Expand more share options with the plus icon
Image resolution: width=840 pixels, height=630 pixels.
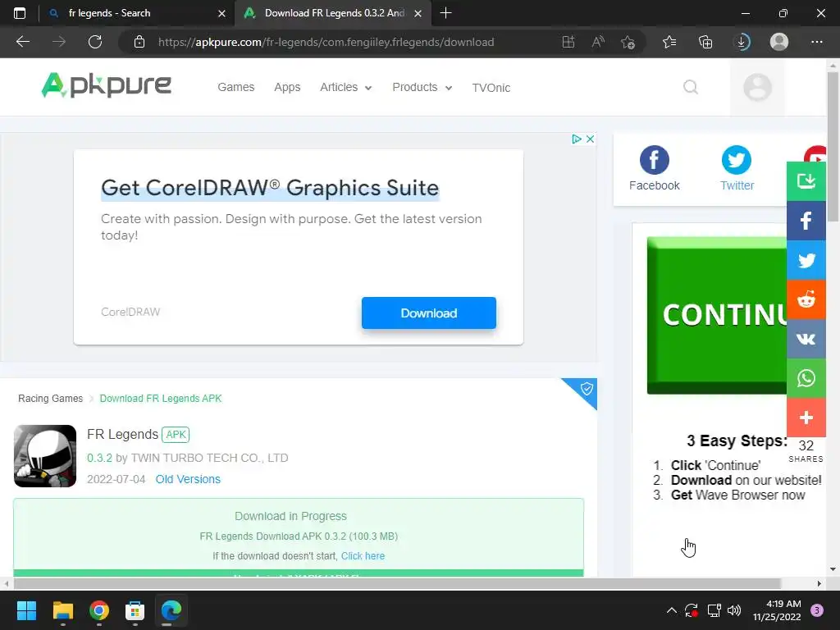click(806, 418)
